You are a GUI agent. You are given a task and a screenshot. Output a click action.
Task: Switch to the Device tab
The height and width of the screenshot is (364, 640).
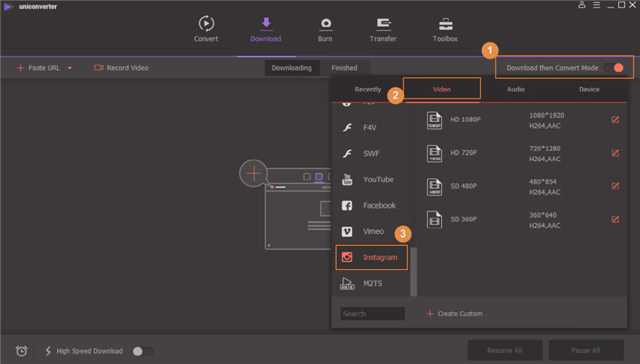point(589,89)
